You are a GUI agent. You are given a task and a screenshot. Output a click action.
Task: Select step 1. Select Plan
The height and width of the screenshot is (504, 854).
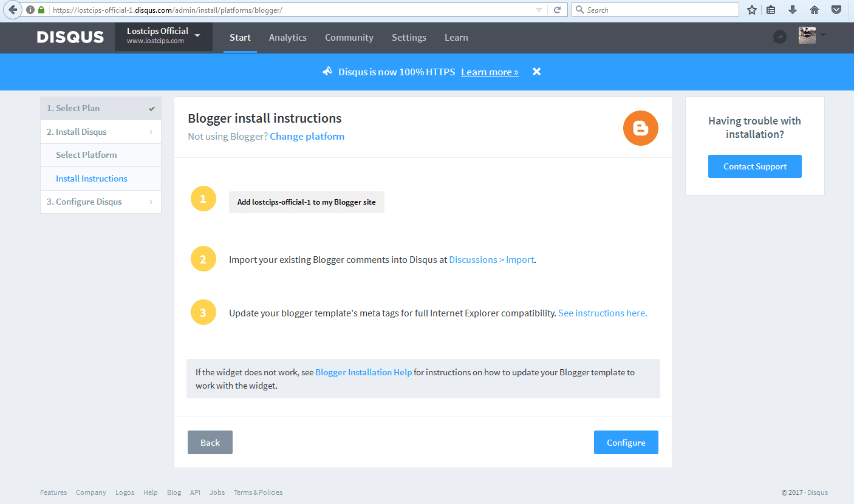101,108
